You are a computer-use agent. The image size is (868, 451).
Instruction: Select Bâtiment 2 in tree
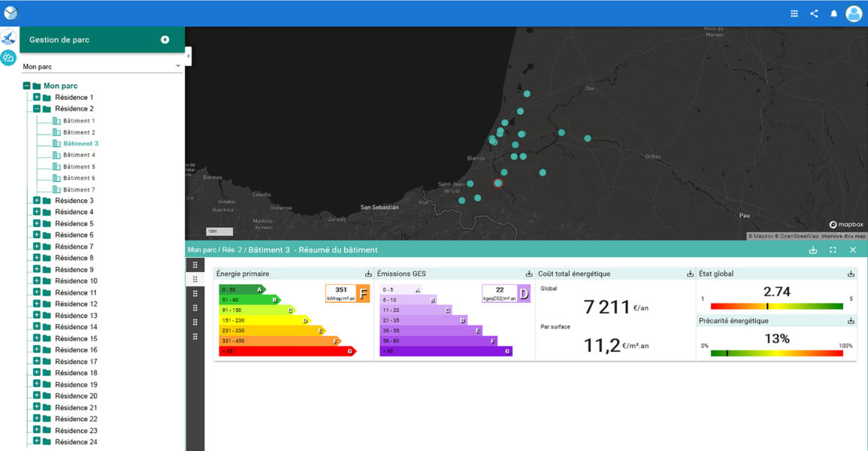79,132
